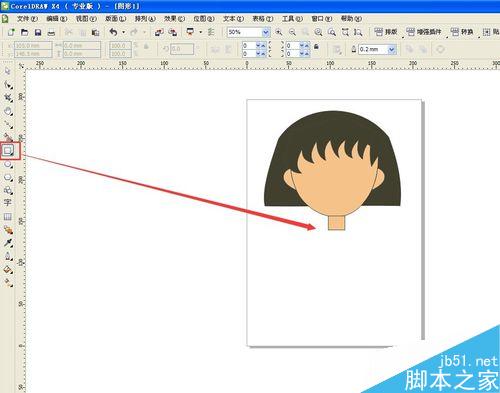Image resolution: width=500 pixels, height=393 pixels.
Task: Open the Outline pen tool
Action: [x=8, y=256]
